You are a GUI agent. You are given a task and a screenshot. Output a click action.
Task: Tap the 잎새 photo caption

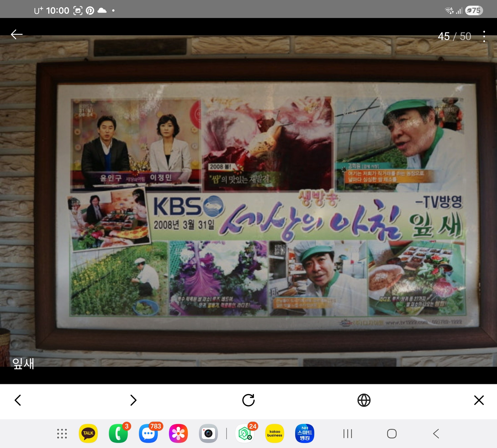(23, 363)
